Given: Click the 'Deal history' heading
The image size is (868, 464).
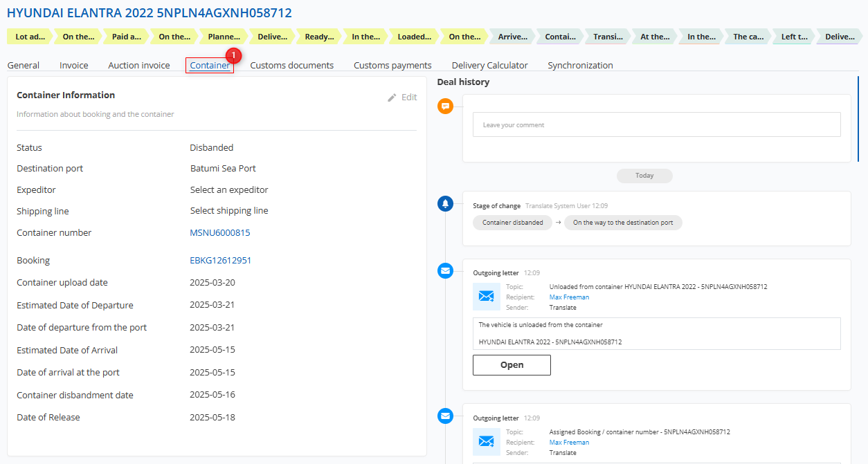Looking at the screenshot, I should click(x=463, y=82).
